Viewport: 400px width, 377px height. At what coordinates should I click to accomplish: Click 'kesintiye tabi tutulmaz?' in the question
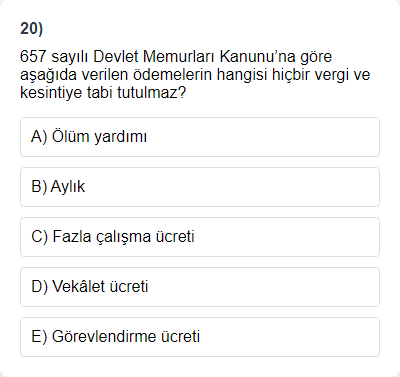tap(103, 93)
